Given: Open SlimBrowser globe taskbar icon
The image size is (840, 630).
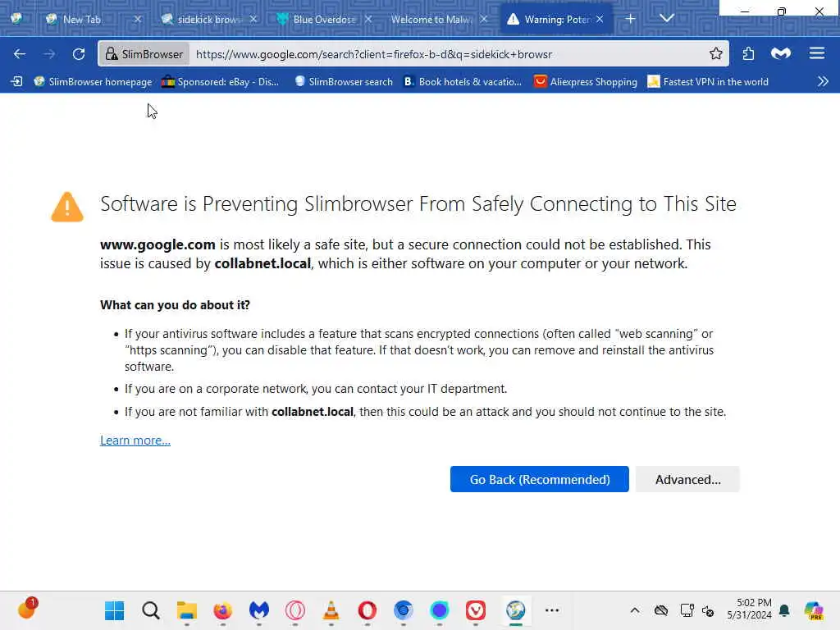Looking at the screenshot, I should coord(515,610).
